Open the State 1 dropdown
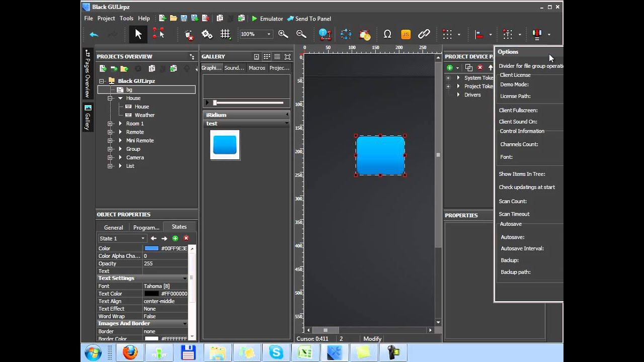Screen dimensions: 644x362 pyautogui.click(x=122, y=238)
